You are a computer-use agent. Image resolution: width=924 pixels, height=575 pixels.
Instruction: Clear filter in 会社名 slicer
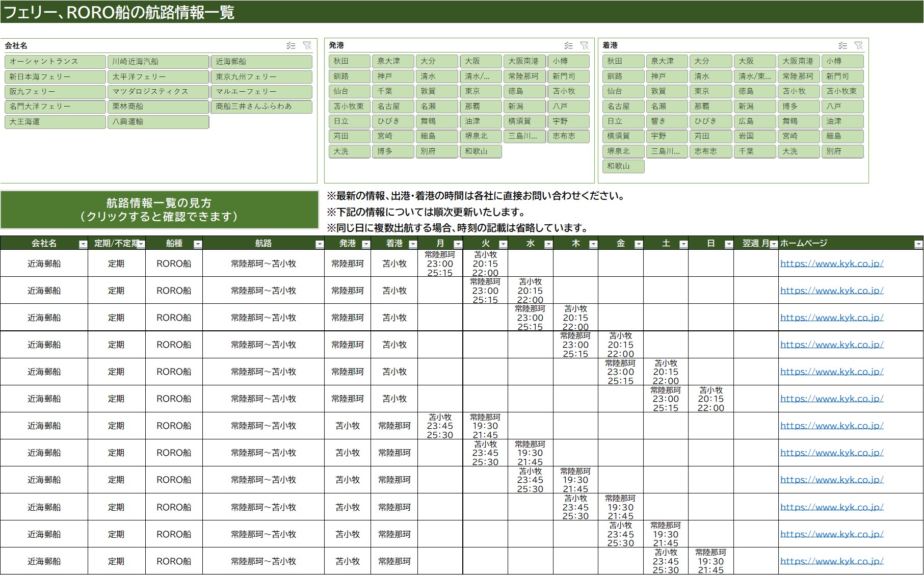[x=307, y=45]
